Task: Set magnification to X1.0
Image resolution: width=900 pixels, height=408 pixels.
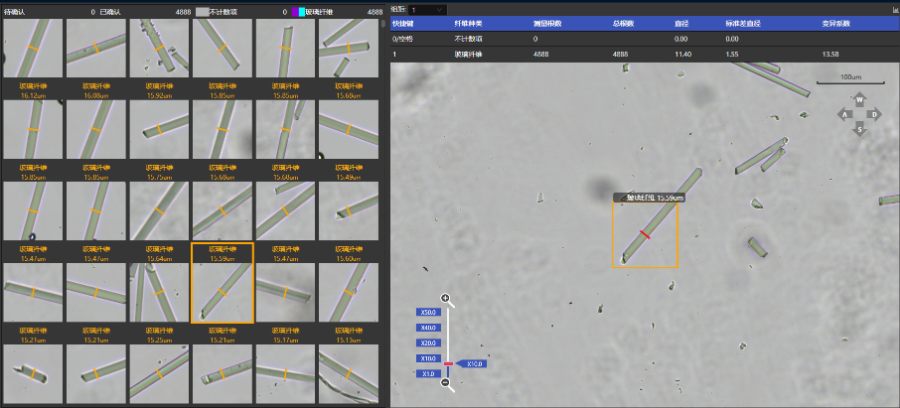Action: 428,374
